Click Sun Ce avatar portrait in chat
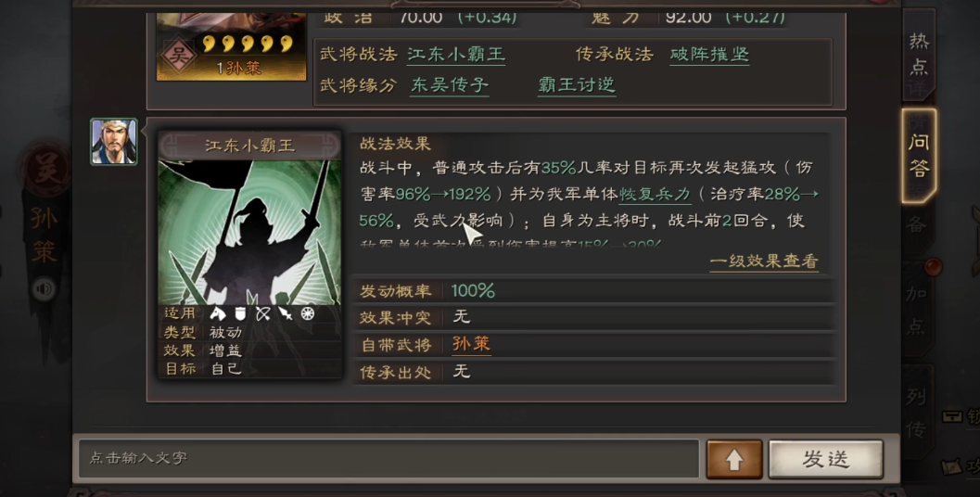 [x=114, y=142]
